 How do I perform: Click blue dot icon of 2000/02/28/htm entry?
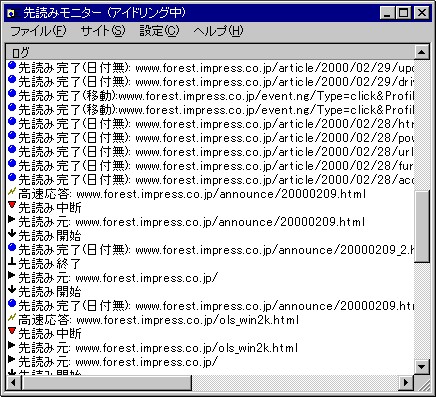[x=12, y=122]
